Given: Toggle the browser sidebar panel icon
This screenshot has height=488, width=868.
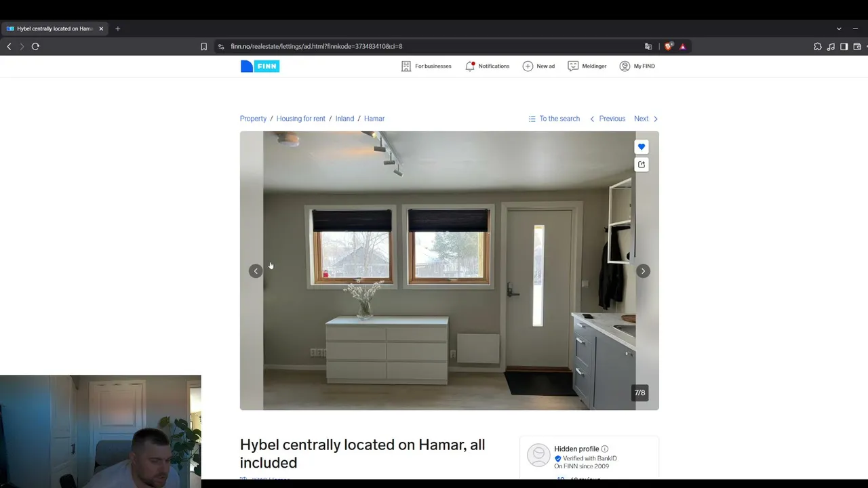Looking at the screenshot, I should pyautogui.click(x=844, y=46).
